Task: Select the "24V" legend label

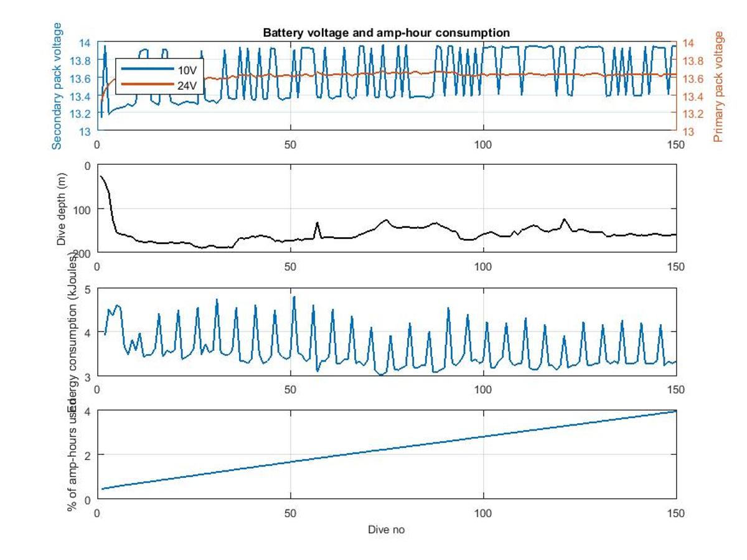Action: tap(187, 86)
